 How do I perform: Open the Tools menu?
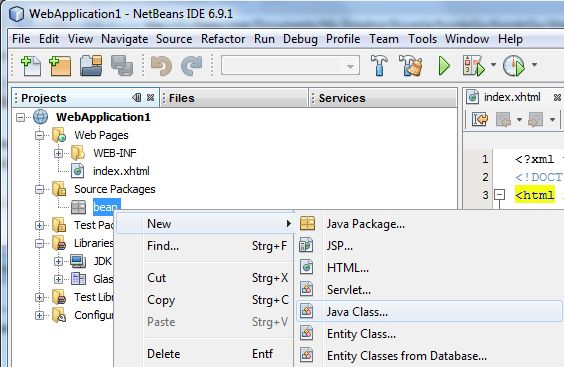(x=422, y=39)
